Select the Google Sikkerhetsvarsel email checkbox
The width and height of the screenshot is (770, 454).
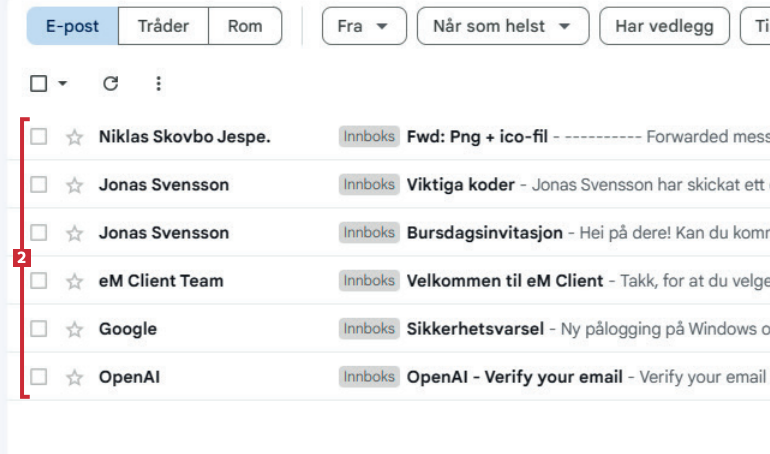[39, 329]
